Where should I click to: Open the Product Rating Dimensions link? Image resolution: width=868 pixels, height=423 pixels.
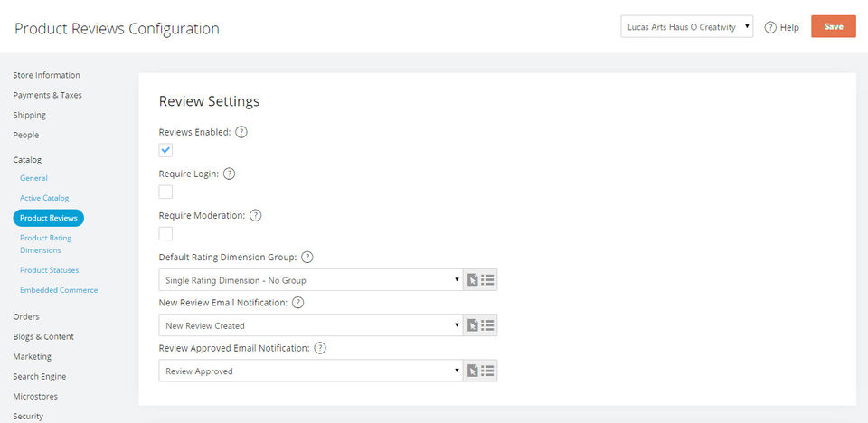(46, 244)
